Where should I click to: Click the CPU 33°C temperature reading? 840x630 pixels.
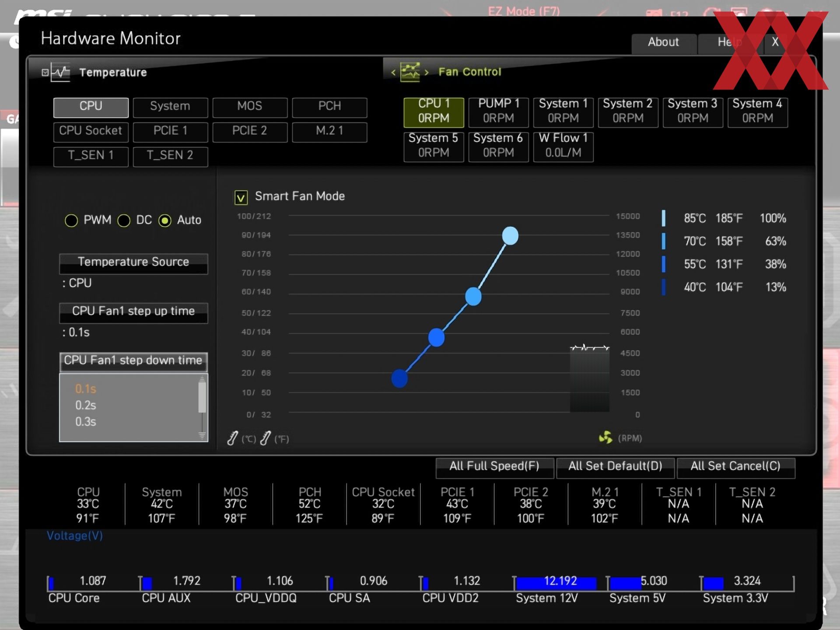pyautogui.click(x=88, y=504)
